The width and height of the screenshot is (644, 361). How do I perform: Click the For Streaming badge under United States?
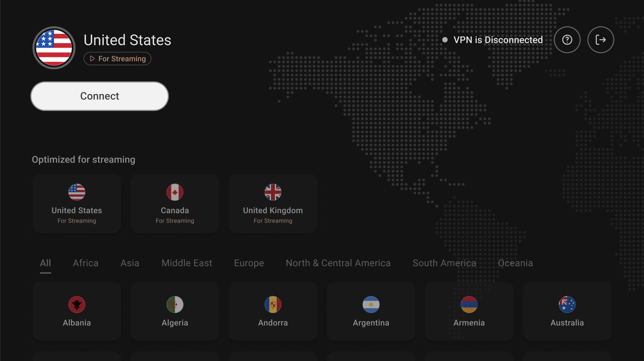[x=118, y=59]
